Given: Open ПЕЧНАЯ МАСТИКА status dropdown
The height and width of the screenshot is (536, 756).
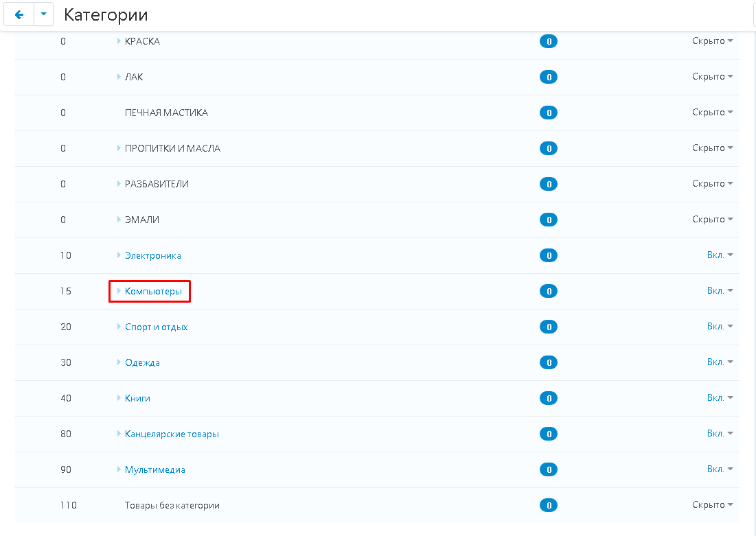Looking at the screenshot, I should 713,113.
